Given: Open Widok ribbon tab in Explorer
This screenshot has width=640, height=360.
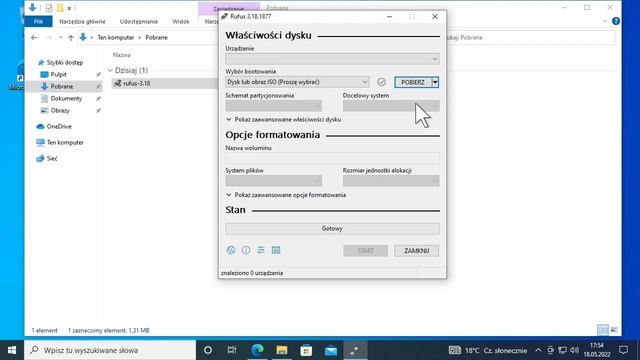Looking at the screenshot, I should 181,21.
